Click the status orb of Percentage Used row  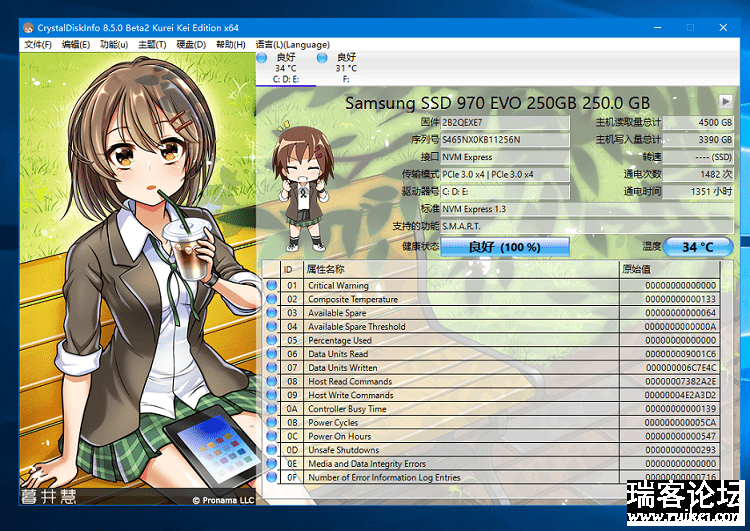[x=272, y=340]
